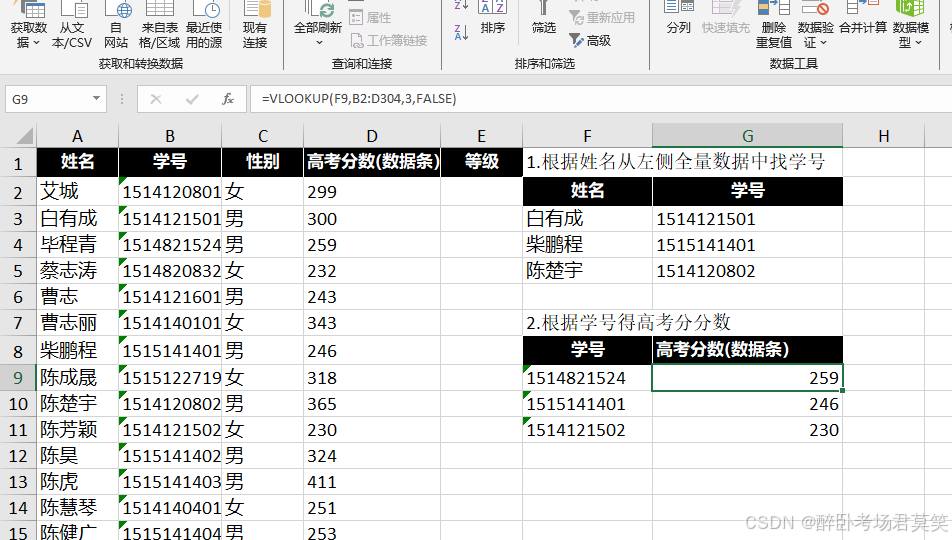Select column G header

point(747,136)
